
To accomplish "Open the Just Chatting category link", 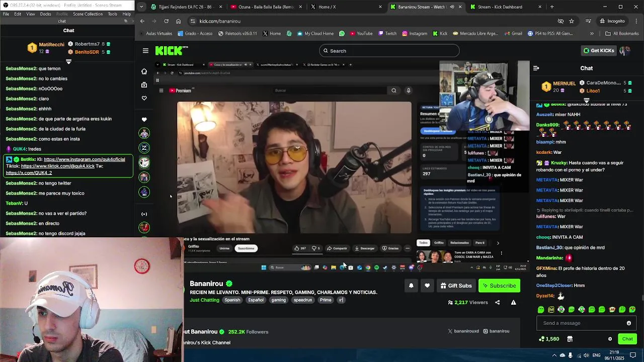I will click(204, 300).
